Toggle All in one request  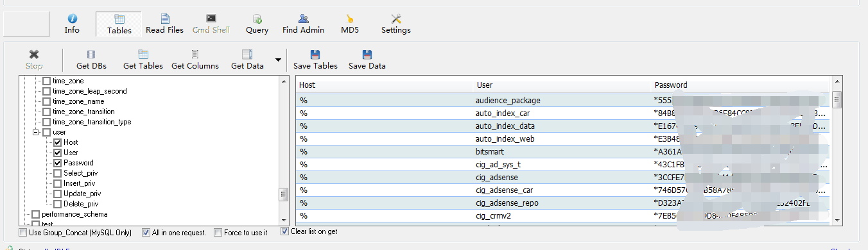coord(146,233)
